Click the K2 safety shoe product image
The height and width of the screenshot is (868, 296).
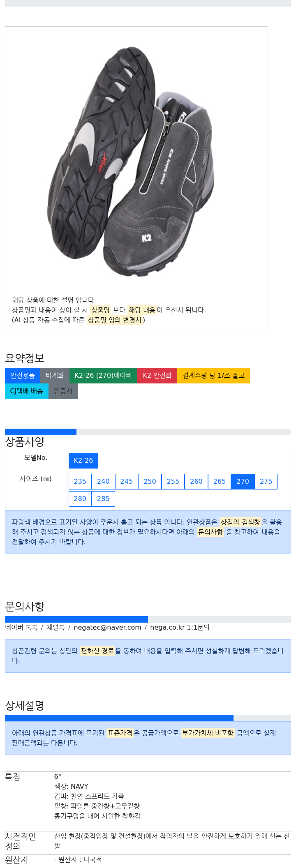pyautogui.click(x=131, y=161)
